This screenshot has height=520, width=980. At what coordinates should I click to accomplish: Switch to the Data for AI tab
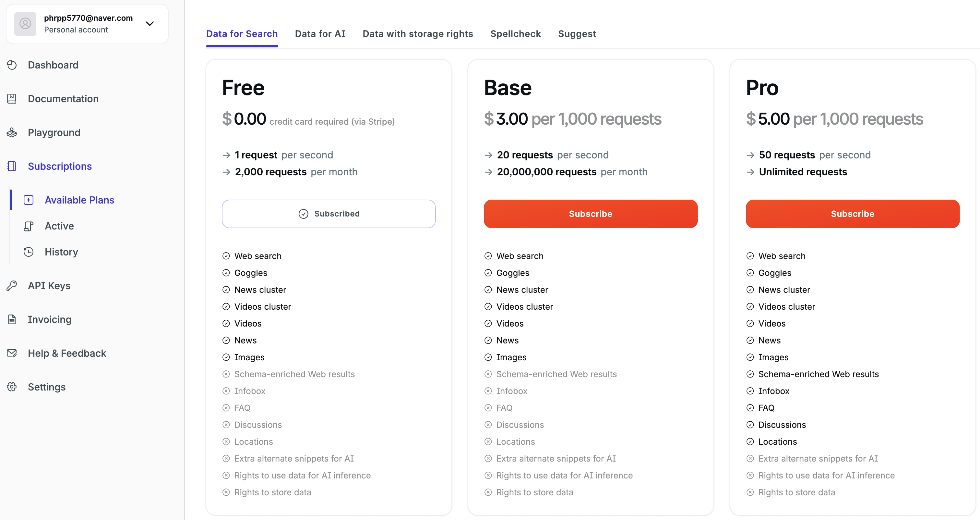[x=320, y=34]
